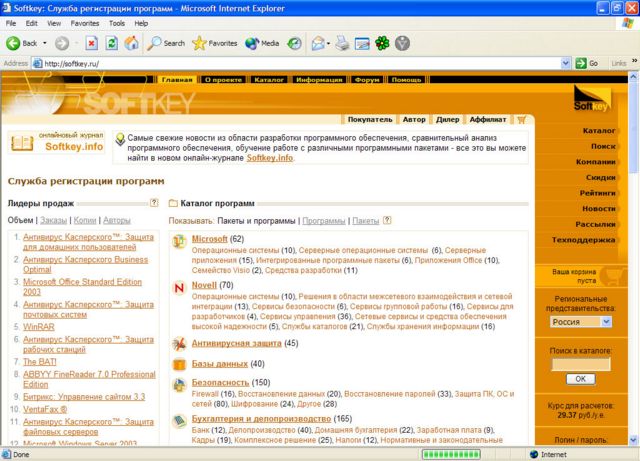Image resolution: width=640 pixels, height=461 pixels.
Task: Click the help icon after the Пакеты link
Action: pyautogui.click(x=387, y=220)
